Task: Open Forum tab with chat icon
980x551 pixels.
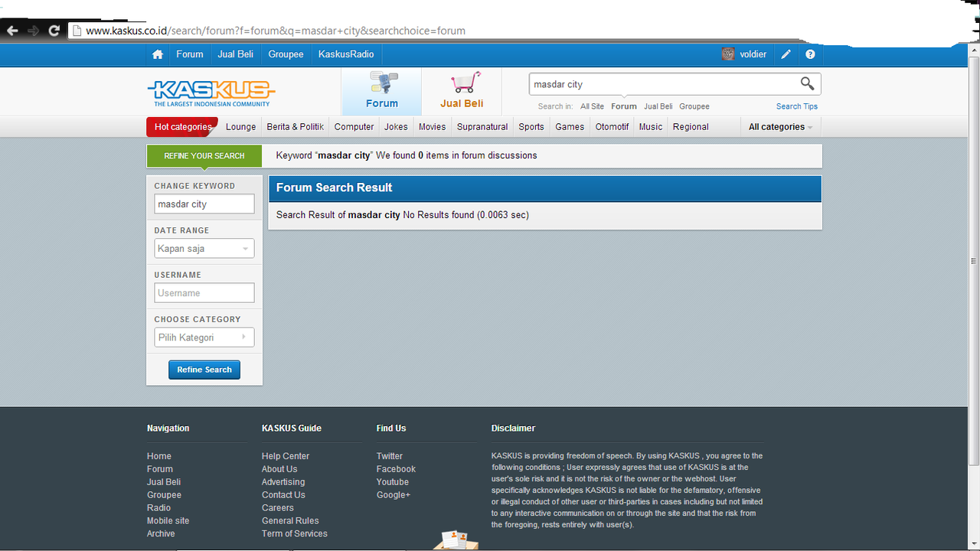Action: tap(381, 91)
